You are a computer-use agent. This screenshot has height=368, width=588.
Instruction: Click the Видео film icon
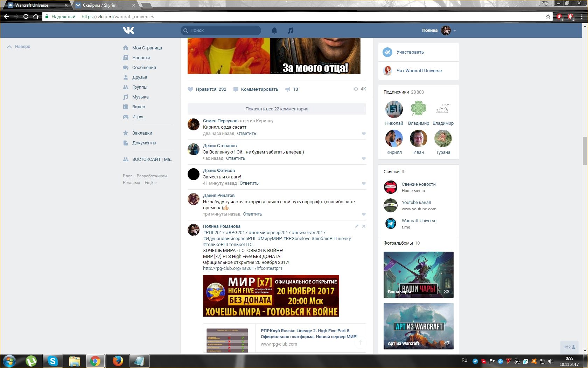(126, 107)
